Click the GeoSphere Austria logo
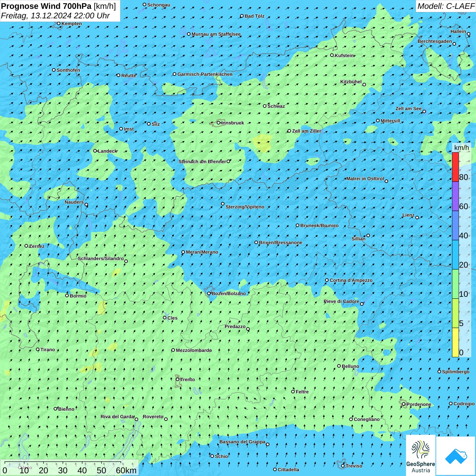The image size is (476, 476). pos(421,456)
